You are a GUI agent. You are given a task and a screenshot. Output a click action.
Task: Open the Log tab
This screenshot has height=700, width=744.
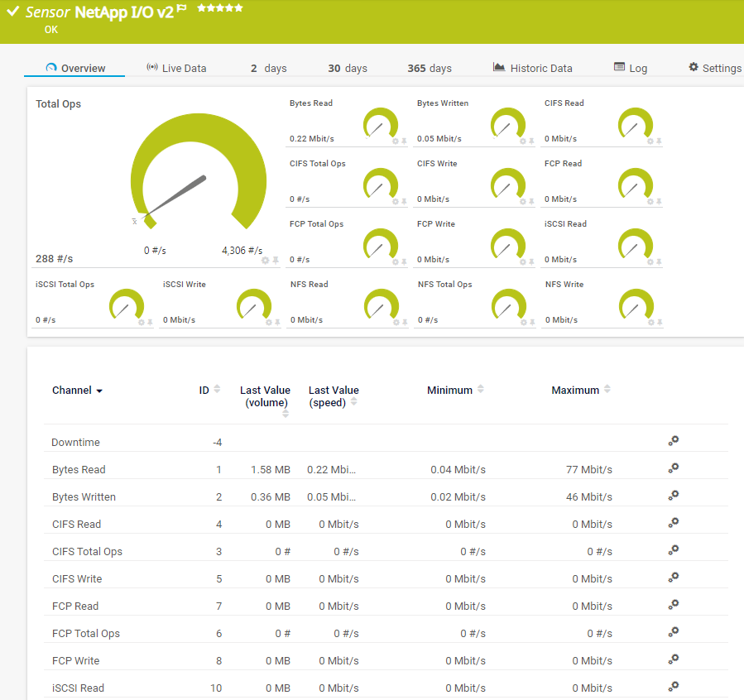pyautogui.click(x=631, y=68)
